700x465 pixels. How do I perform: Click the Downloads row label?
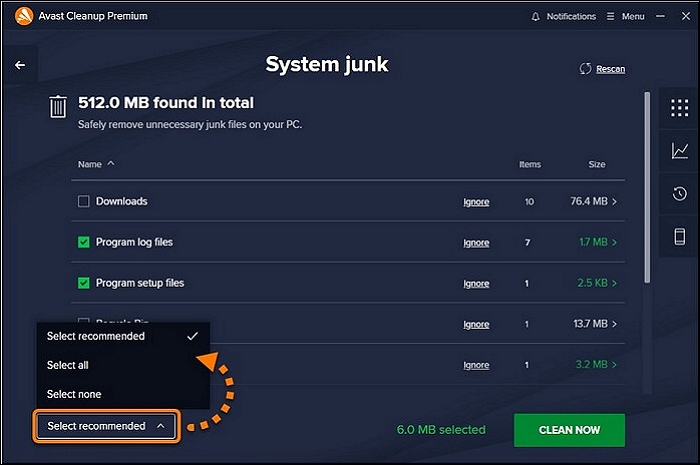coord(121,201)
